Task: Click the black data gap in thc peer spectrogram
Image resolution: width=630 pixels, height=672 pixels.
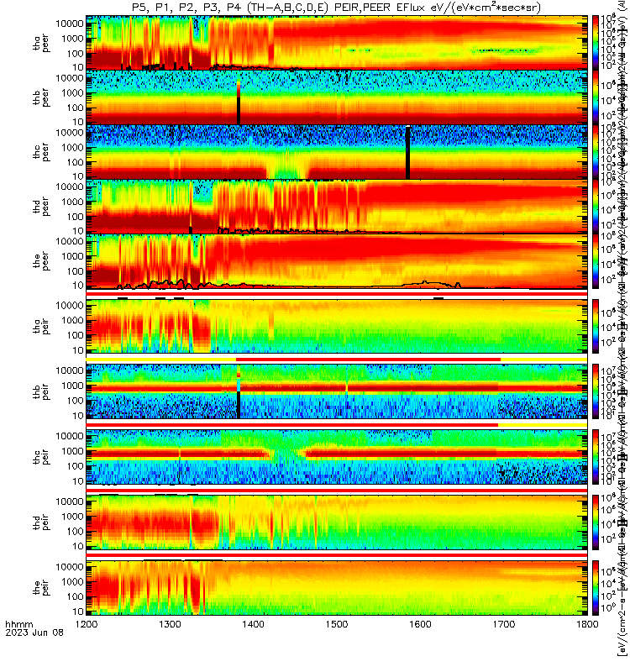Action: pos(407,152)
